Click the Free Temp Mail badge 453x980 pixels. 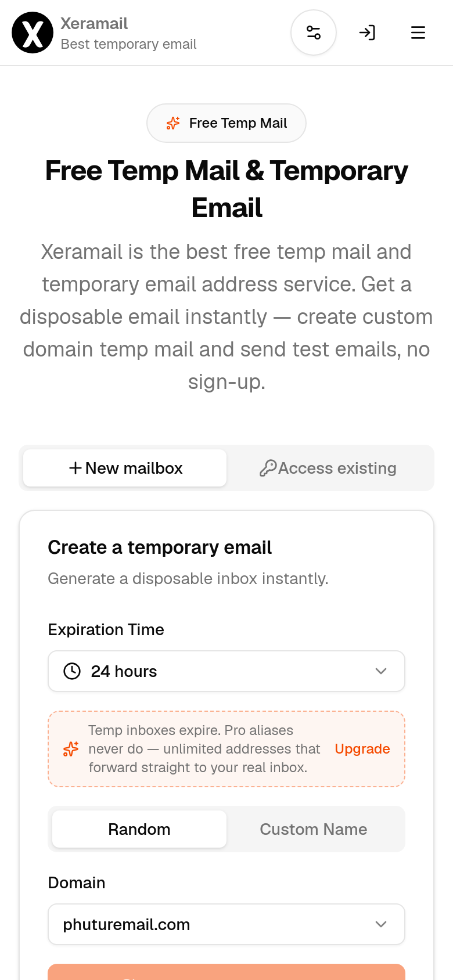coord(227,123)
